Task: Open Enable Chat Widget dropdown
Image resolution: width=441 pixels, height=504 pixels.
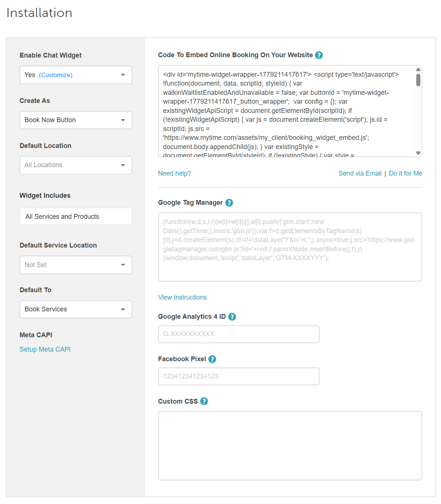Action: pos(76,75)
